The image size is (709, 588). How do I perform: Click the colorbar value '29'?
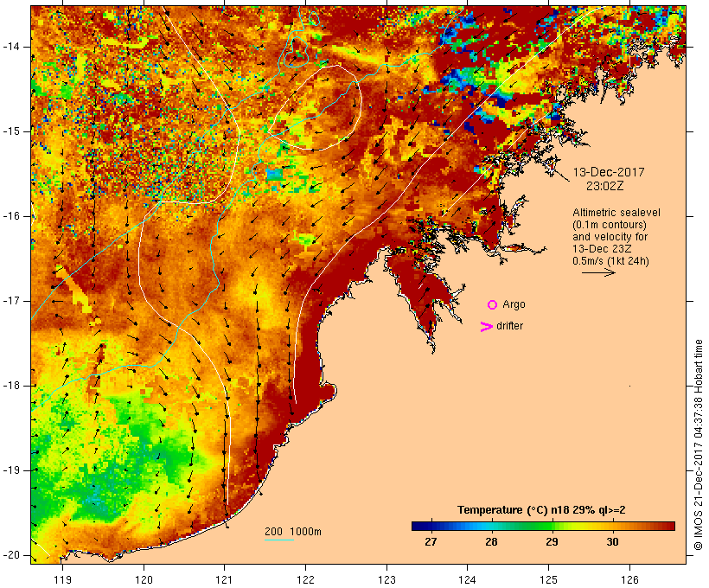tap(553, 542)
